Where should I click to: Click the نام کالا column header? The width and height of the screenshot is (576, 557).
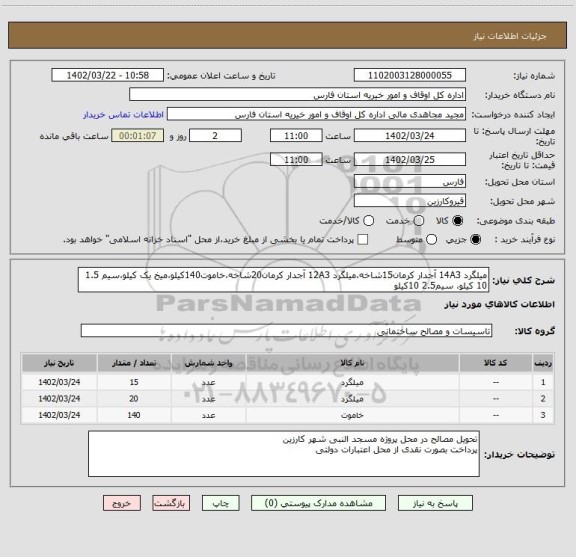tap(352, 363)
